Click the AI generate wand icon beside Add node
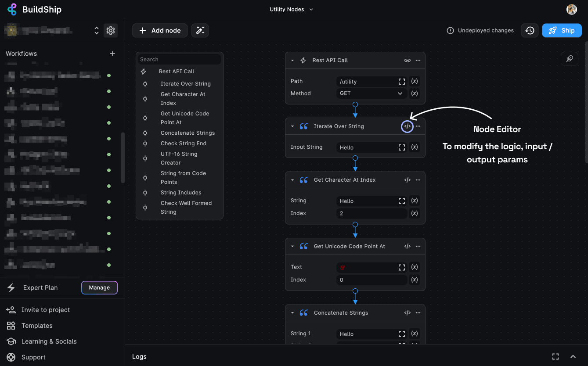588x366 pixels. (200, 30)
